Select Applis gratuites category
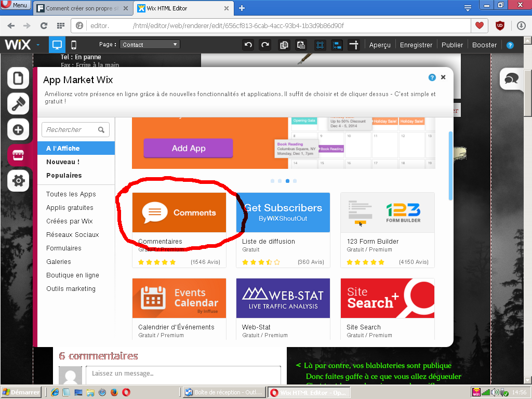 coord(70,208)
